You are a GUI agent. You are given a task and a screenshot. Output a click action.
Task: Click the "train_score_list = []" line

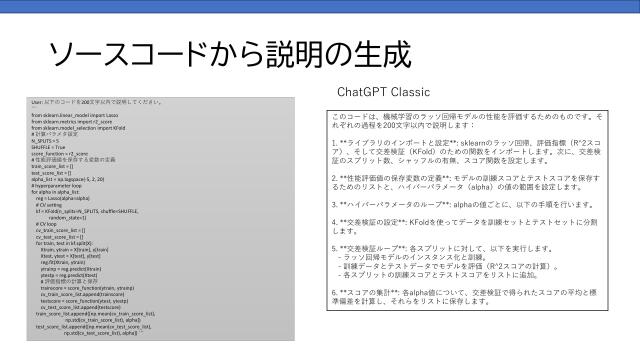tap(52, 167)
